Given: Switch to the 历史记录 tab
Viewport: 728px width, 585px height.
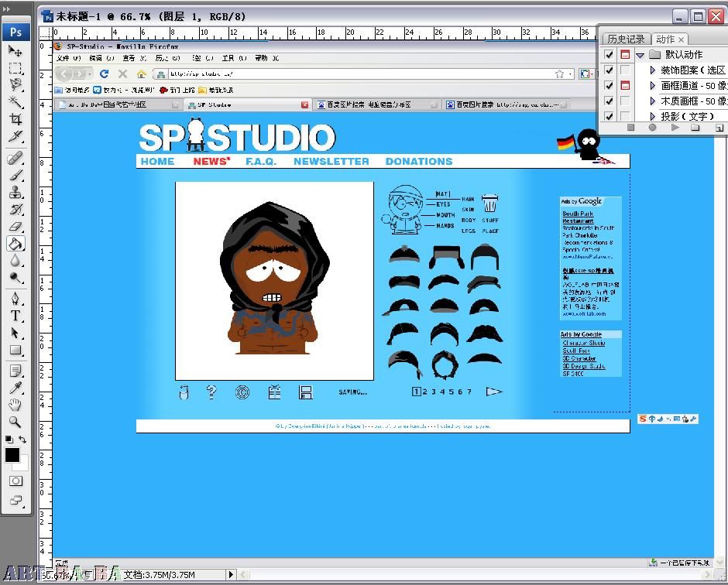Looking at the screenshot, I should (x=626, y=39).
